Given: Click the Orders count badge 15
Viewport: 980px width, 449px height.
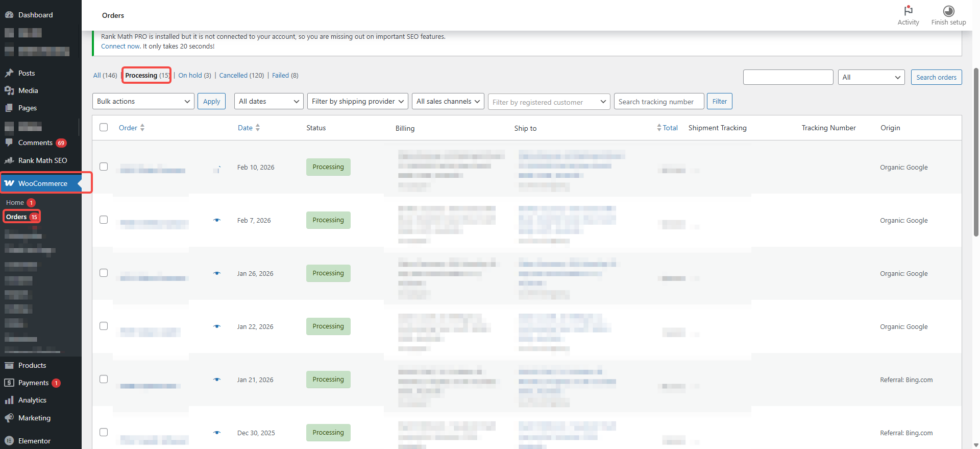Looking at the screenshot, I should (x=34, y=217).
